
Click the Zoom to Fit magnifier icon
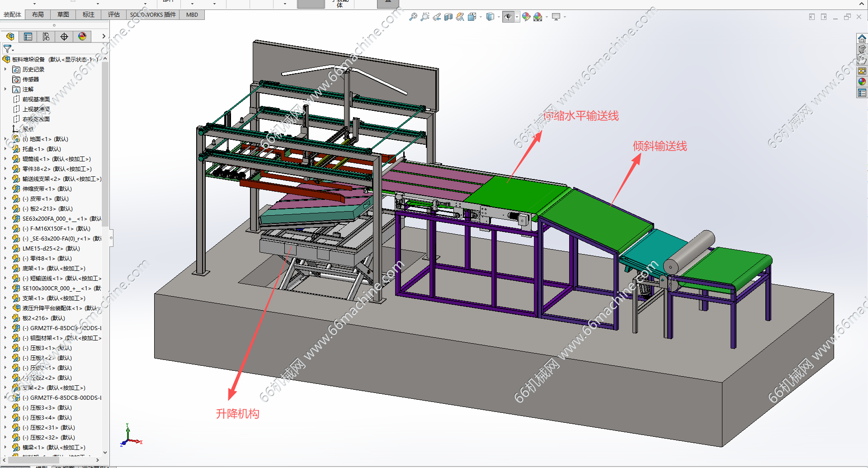pyautogui.click(x=413, y=17)
